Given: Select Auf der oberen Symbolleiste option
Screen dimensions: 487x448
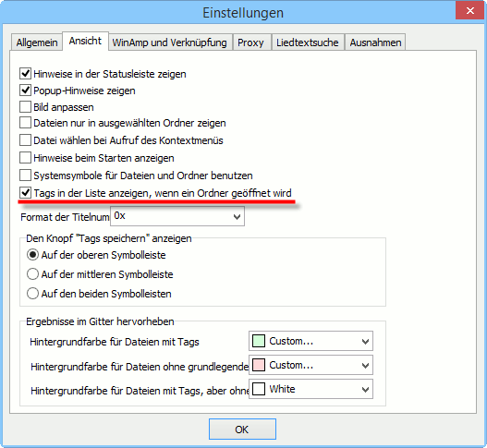Looking at the screenshot, I should (32, 255).
